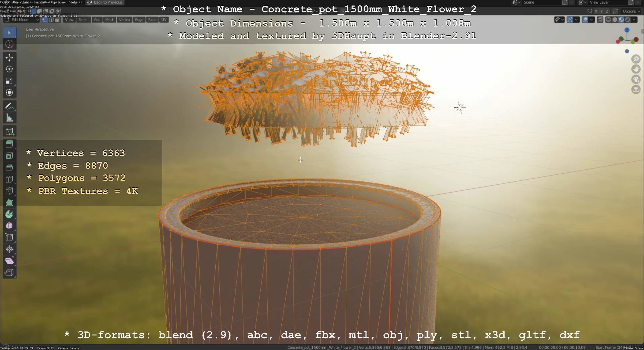
Task: Pick the Shear tool
Action: point(10,261)
